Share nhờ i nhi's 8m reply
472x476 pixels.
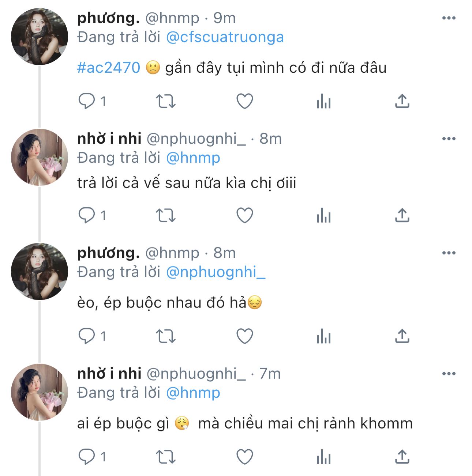point(402,215)
